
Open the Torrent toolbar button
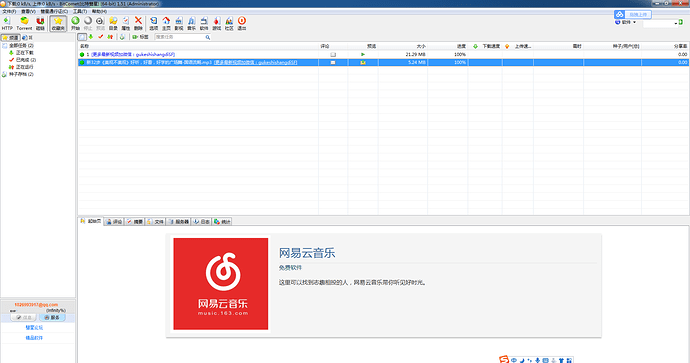(x=24, y=23)
